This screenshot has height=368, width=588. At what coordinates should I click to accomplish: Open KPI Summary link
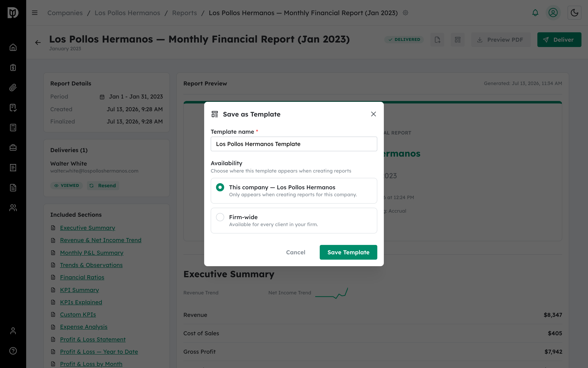click(x=79, y=290)
